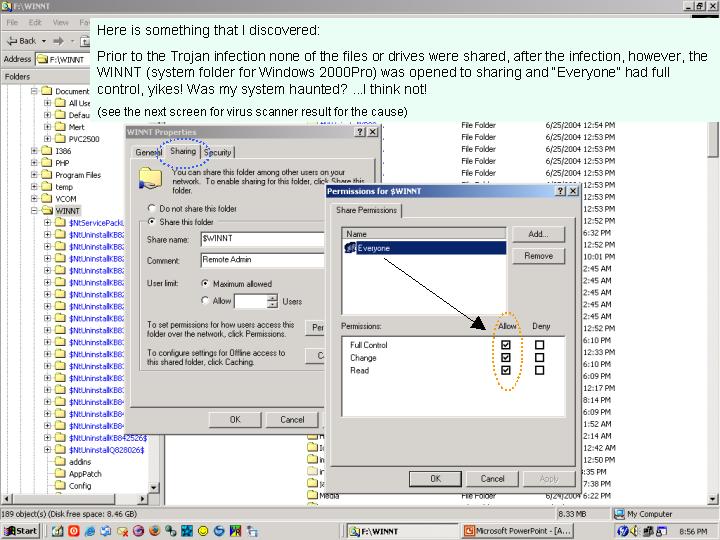This screenshot has height=540, width=720.
Task: Click the Config folder icon
Action: [60, 485]
